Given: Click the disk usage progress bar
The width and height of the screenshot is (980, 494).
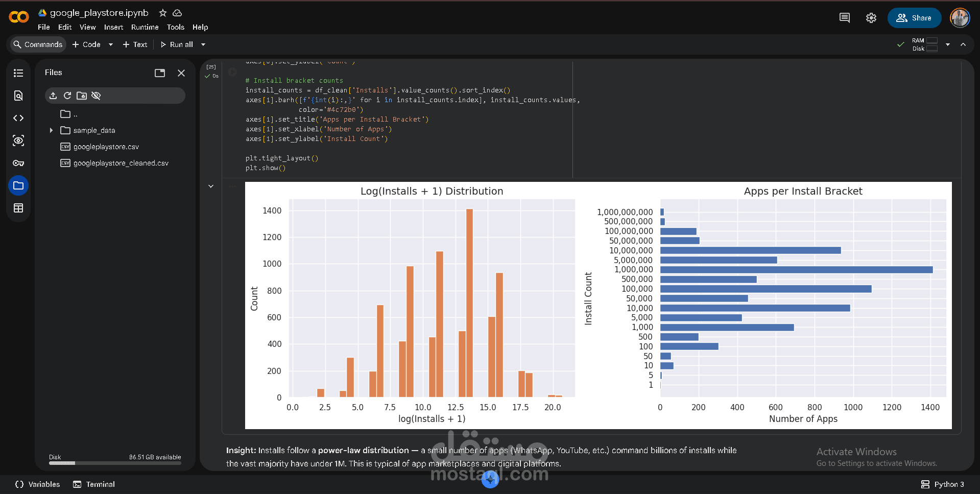Looking at the screenshot, I should pos(115,463).
